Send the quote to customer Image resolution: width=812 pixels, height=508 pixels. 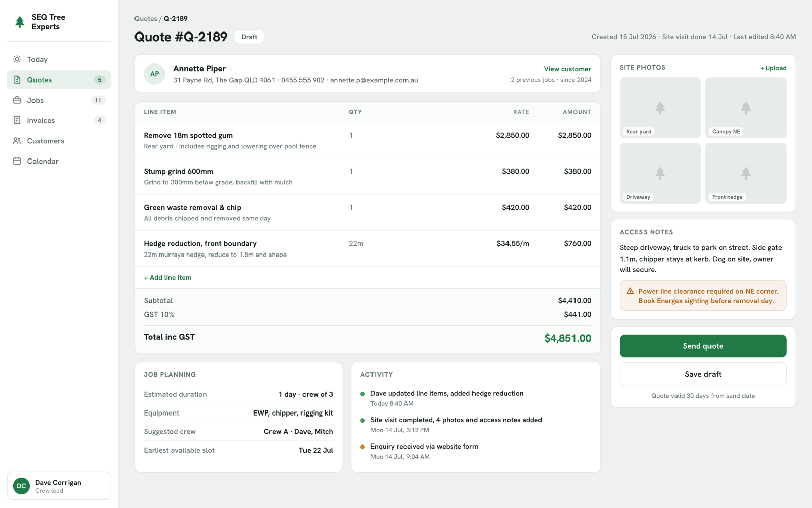click(x=703, y=346)
